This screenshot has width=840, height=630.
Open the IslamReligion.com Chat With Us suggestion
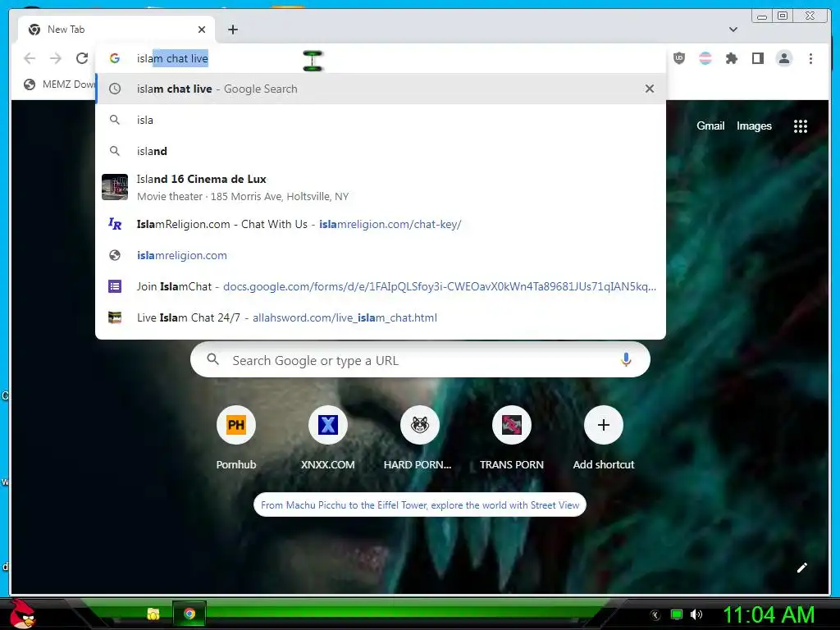click(x=381, y=224)
